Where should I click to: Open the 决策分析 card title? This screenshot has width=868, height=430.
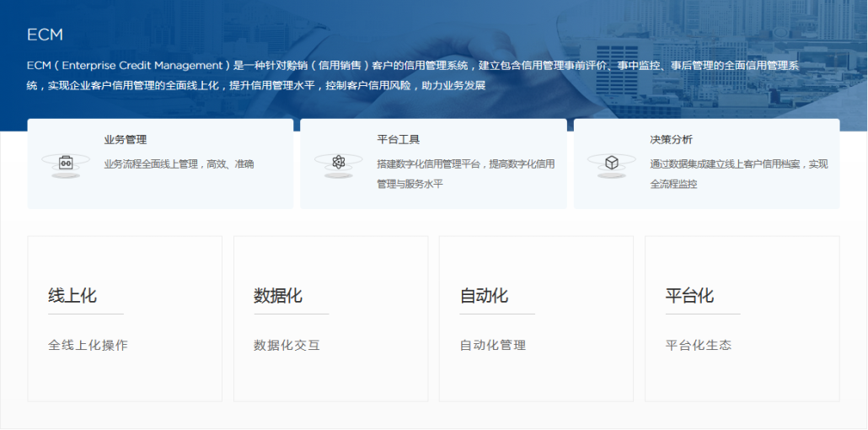point(672,140)
